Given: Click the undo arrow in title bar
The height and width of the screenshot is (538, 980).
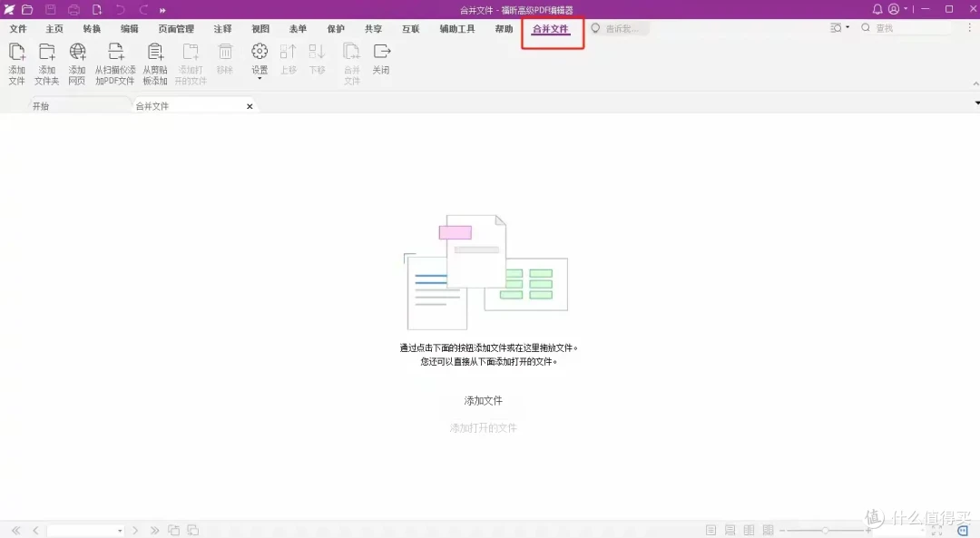Looking at the screenshot, I should [x=120, y=9].
